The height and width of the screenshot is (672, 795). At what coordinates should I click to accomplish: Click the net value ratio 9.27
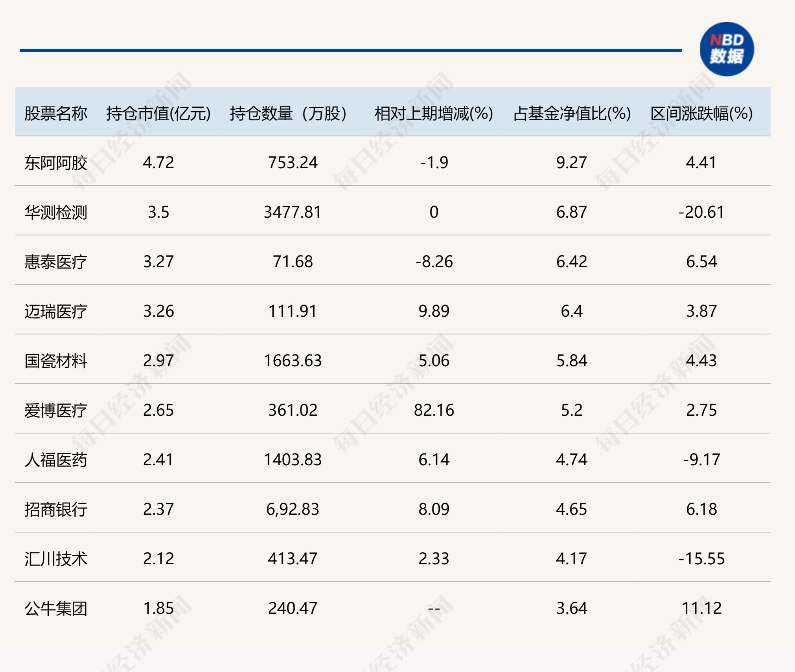click(x=572, y=163)
